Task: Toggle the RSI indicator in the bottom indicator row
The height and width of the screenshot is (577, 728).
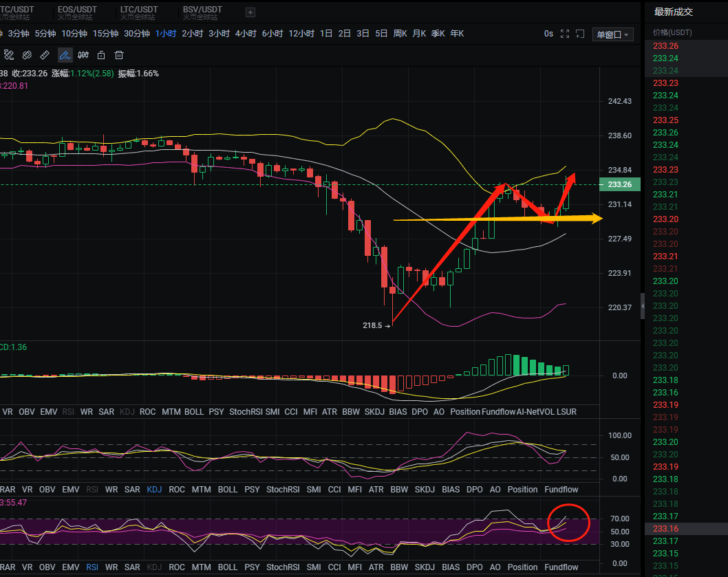Action: coord(92,567)
